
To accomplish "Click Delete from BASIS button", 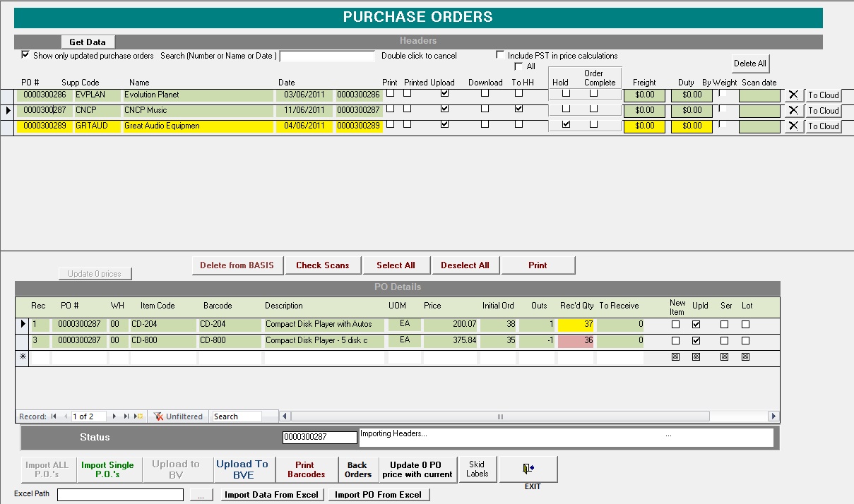I will click(237, 265).
